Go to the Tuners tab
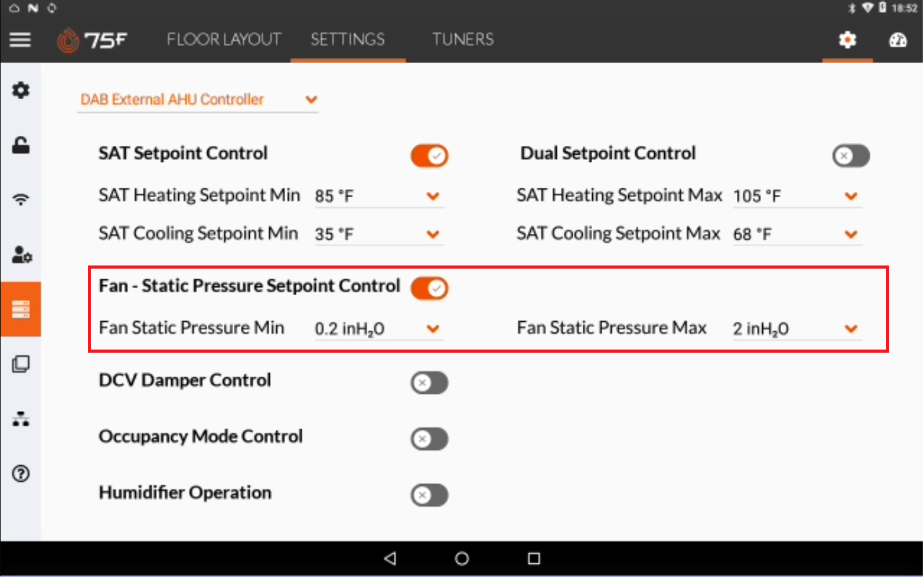This screenshot has height=579, width=924. click(463, 39)
